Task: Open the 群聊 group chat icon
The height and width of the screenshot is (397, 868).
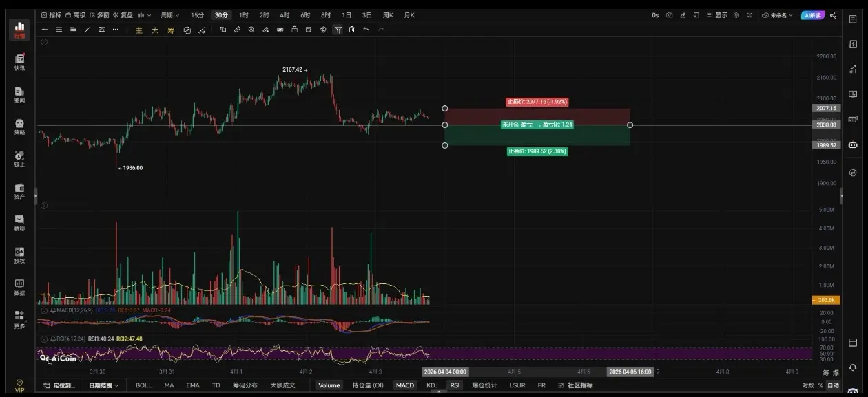Action: pos(19,224)
